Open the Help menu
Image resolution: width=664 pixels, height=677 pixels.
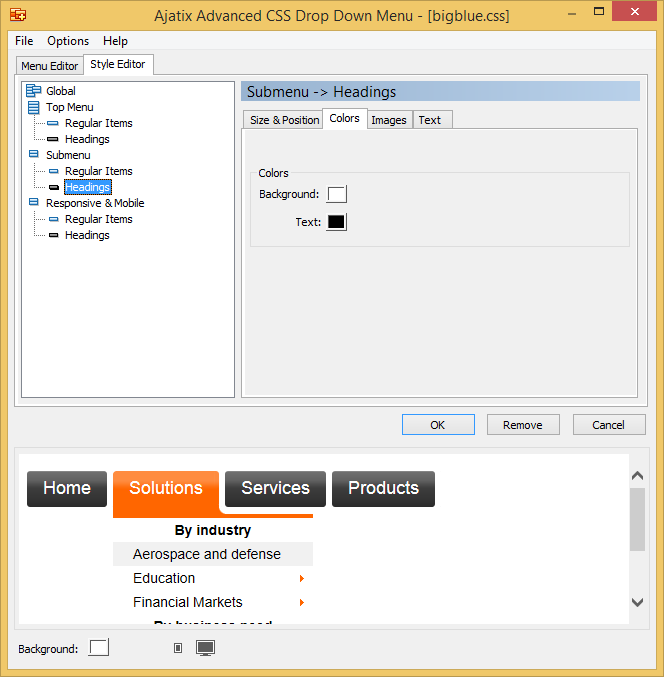click(x=115, y=41)
